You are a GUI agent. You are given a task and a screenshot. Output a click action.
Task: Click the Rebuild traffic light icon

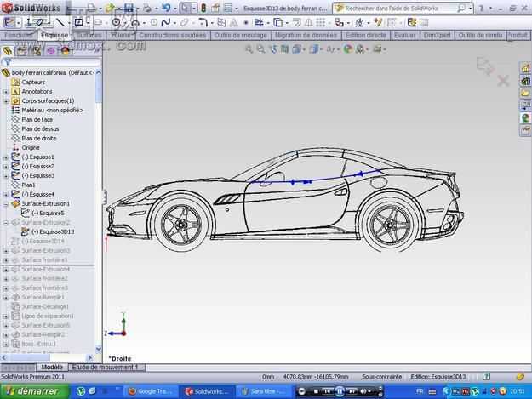[203, 8]
